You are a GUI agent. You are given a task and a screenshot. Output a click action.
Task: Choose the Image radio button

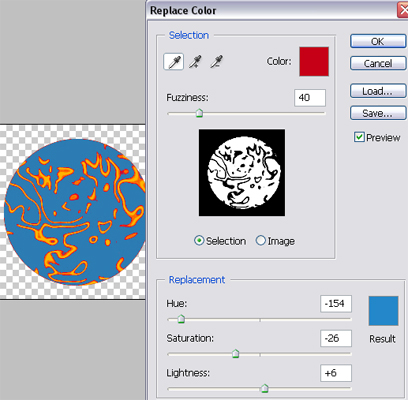click(260, 240)
